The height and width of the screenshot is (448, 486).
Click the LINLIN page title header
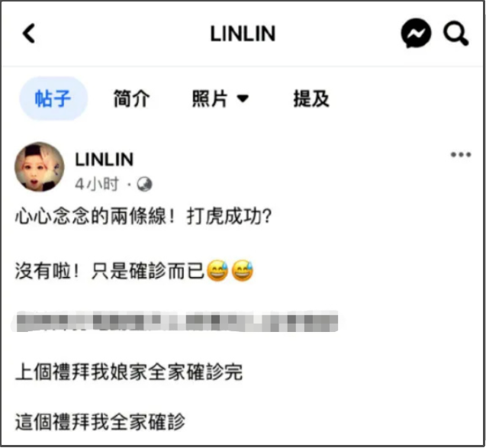point(243,34)
